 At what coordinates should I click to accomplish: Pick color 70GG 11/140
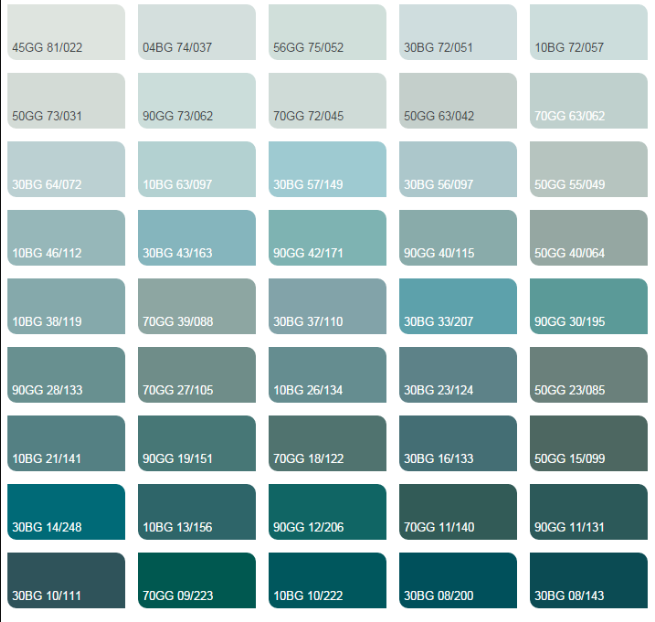point(458,512)
